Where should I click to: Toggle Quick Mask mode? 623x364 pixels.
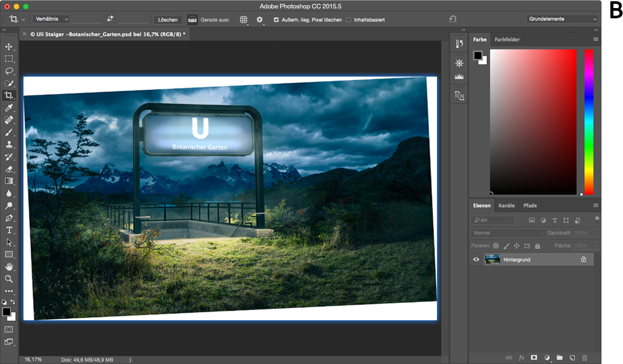tap(9, 330)
